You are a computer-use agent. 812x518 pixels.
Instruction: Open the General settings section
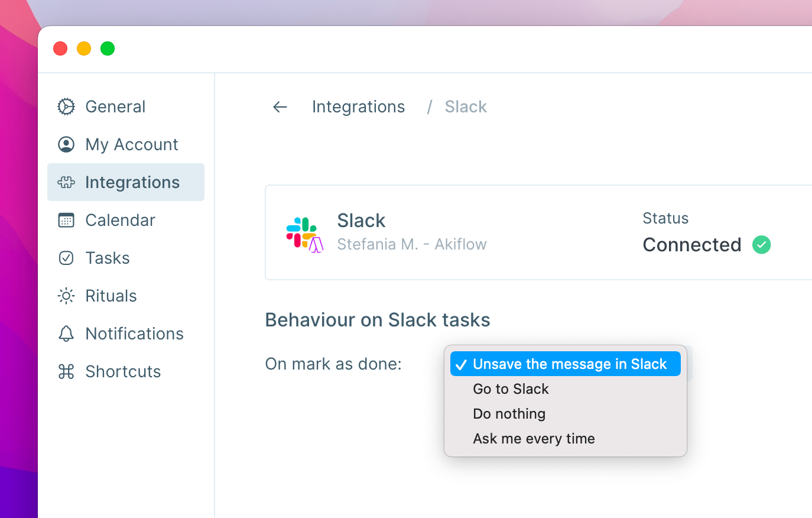coord(126,106)
